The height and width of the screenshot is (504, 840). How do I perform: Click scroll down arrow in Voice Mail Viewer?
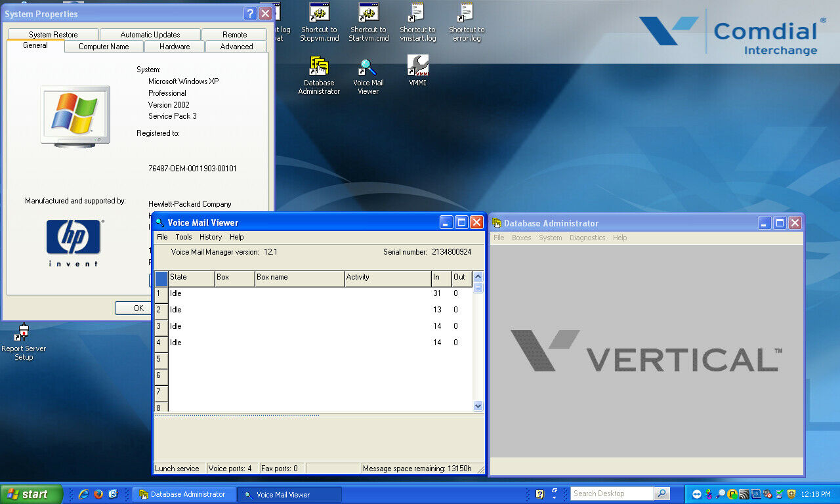(x=478, y=406)
